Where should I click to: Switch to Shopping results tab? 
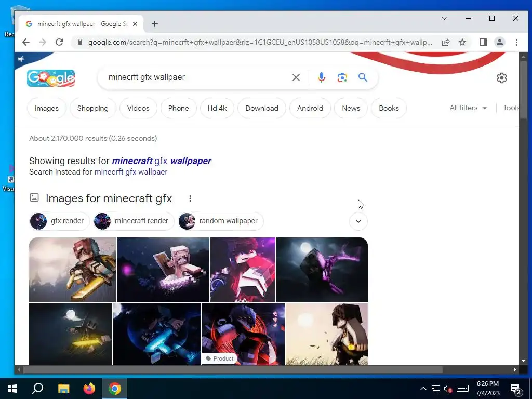(x=92, y=108)
